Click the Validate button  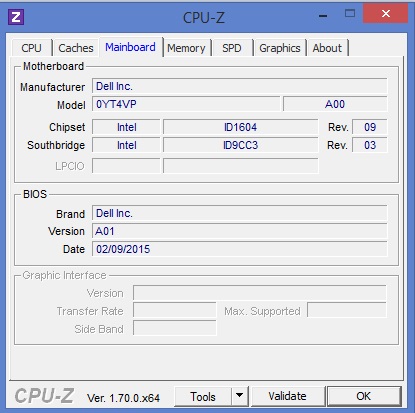point(288,396)
